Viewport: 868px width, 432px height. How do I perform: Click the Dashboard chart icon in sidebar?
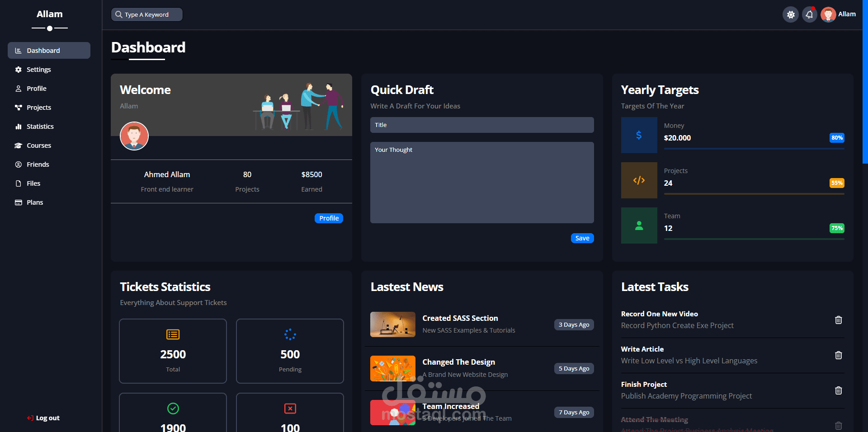click(19, 51)
